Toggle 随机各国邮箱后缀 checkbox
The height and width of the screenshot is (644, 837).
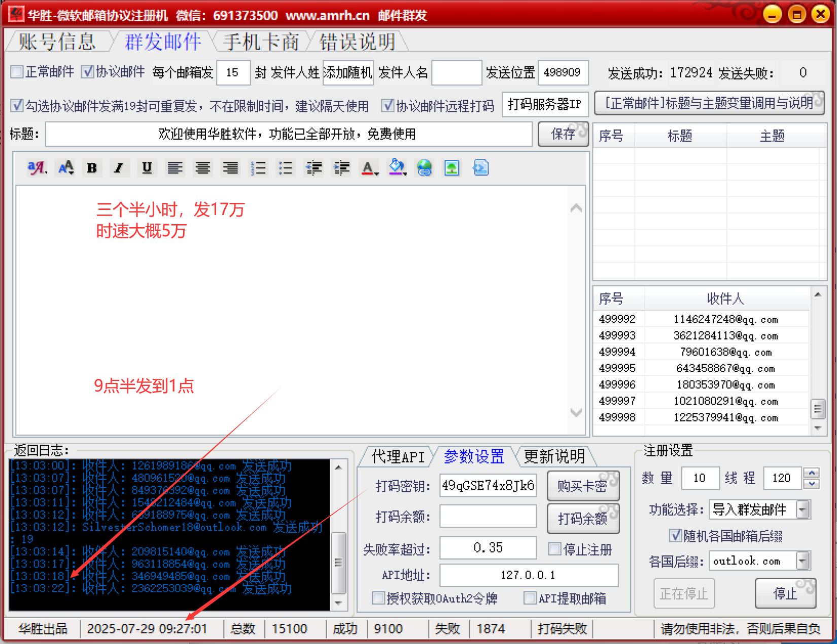tap(675, 535)
